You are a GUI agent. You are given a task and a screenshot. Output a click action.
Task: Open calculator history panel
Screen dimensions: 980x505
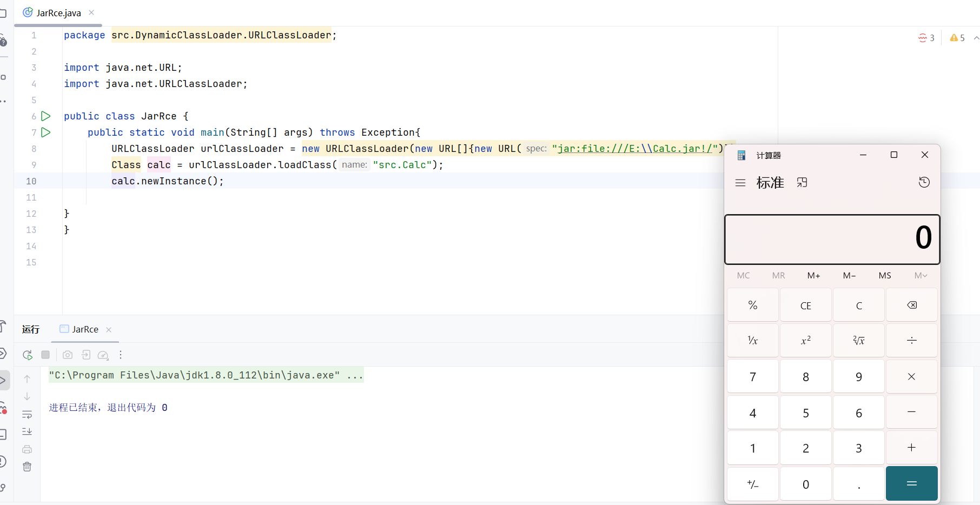coord(924,183)
